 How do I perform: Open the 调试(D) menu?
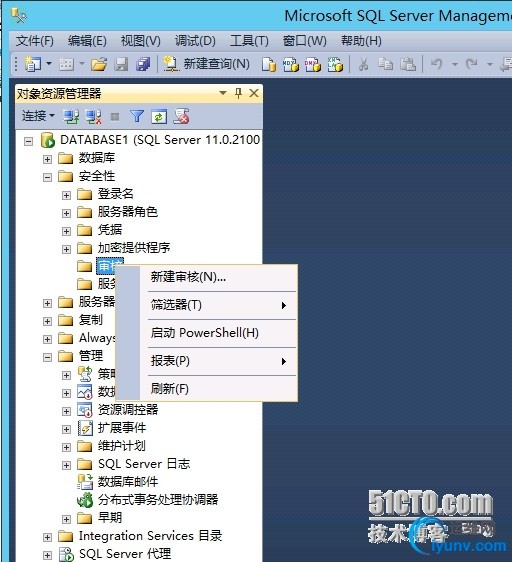click(x=195, y=41)
